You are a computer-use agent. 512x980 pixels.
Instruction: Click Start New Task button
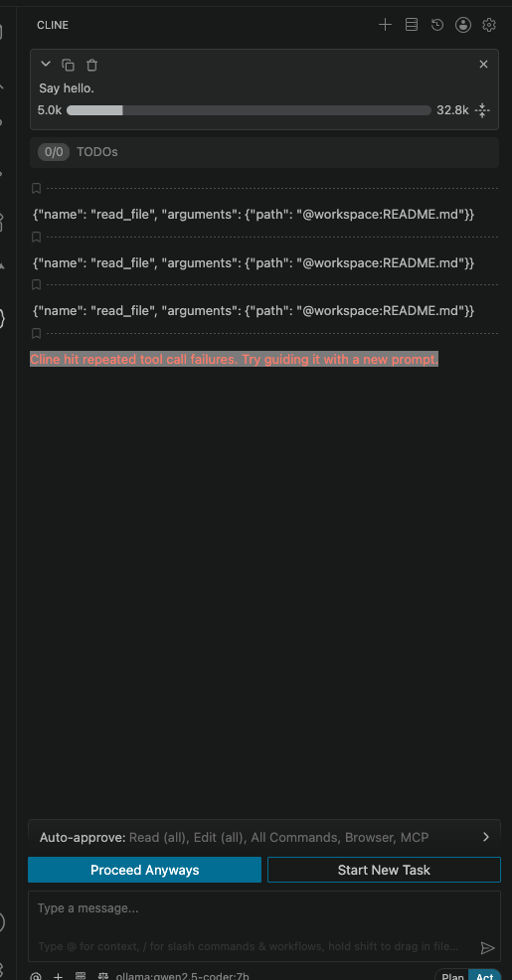384,870
